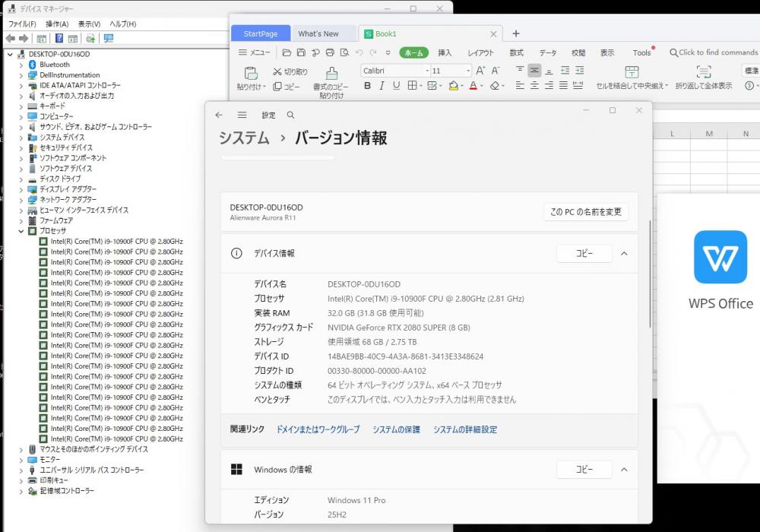Click the scan for hardware changes monitor icon

pos(109,38)
